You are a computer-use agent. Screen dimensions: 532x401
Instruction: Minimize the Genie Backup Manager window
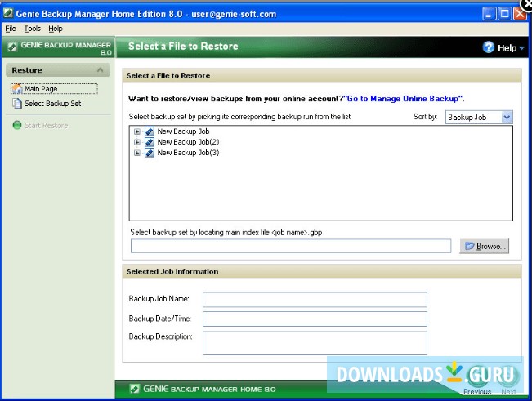pos(489,14)
